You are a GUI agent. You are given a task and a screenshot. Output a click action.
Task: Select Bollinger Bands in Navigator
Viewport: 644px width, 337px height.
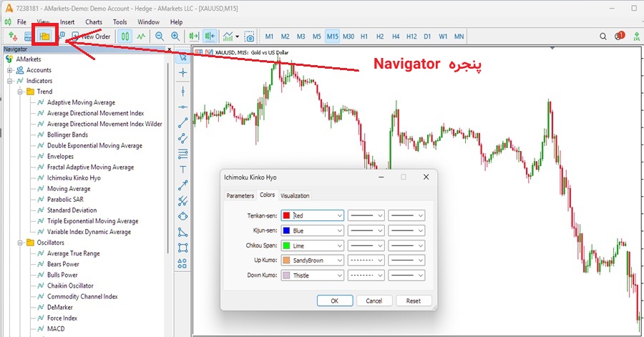click(67, 135)
